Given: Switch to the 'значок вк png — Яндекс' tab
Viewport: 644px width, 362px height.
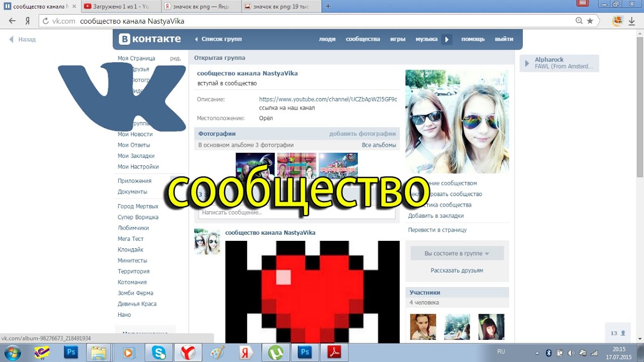Looking at the screenshot, I should click(200, 7).
